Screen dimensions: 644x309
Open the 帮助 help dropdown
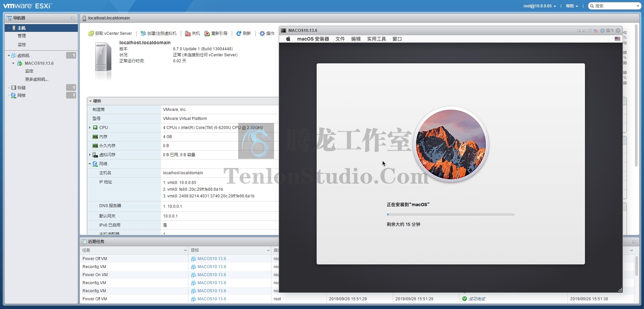pyautogui.click(x=572, y=6)
